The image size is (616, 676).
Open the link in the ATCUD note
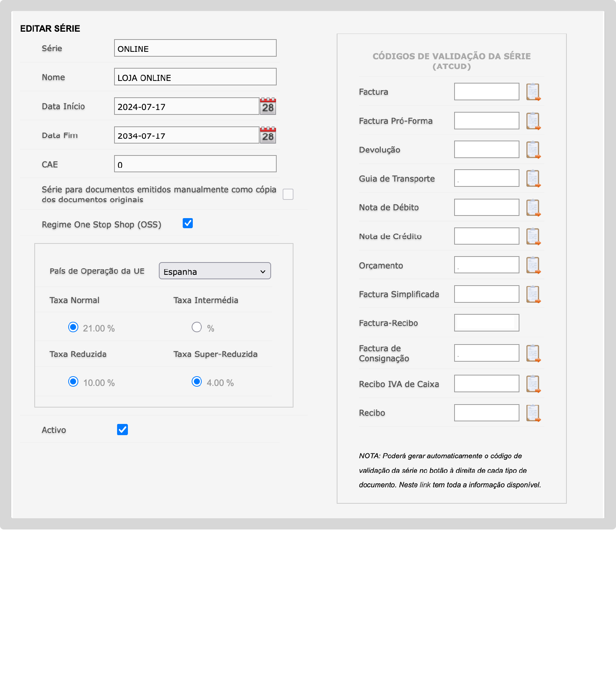pos(425,485)
